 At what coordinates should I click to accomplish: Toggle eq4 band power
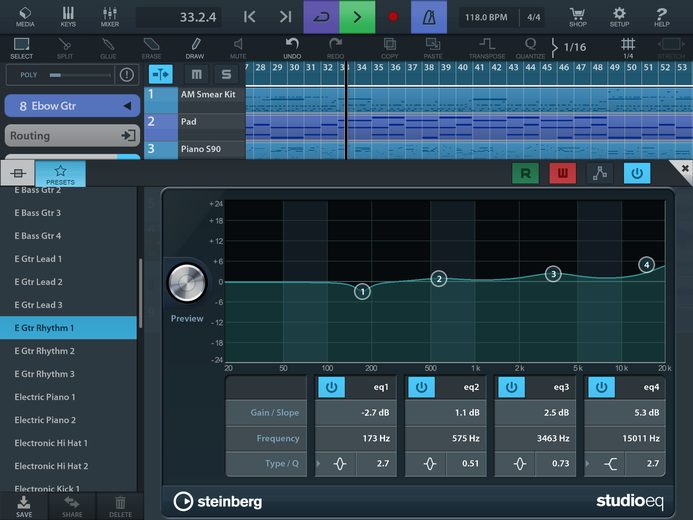point(601,387)
